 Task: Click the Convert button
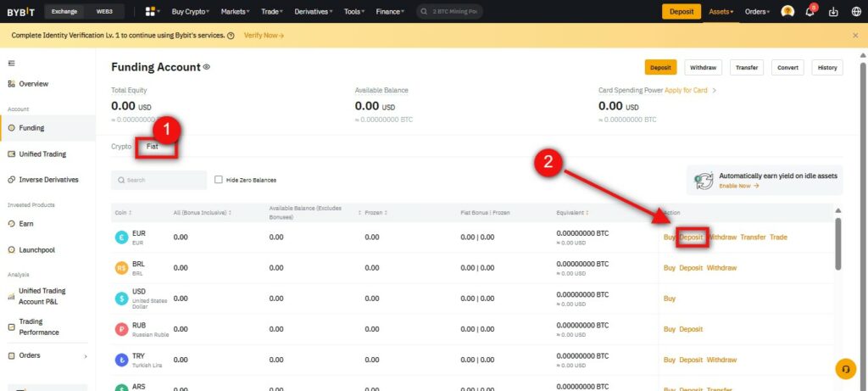[x=787, y=68]
